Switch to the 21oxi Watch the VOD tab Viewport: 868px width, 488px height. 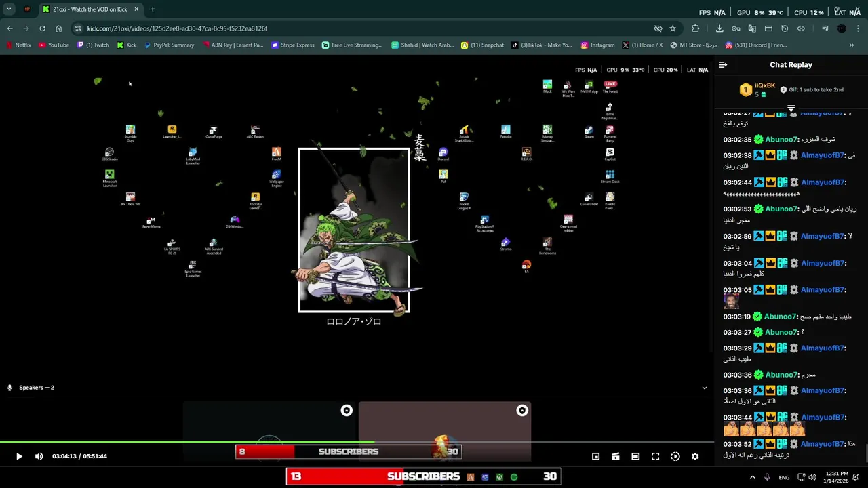point(90,9)
